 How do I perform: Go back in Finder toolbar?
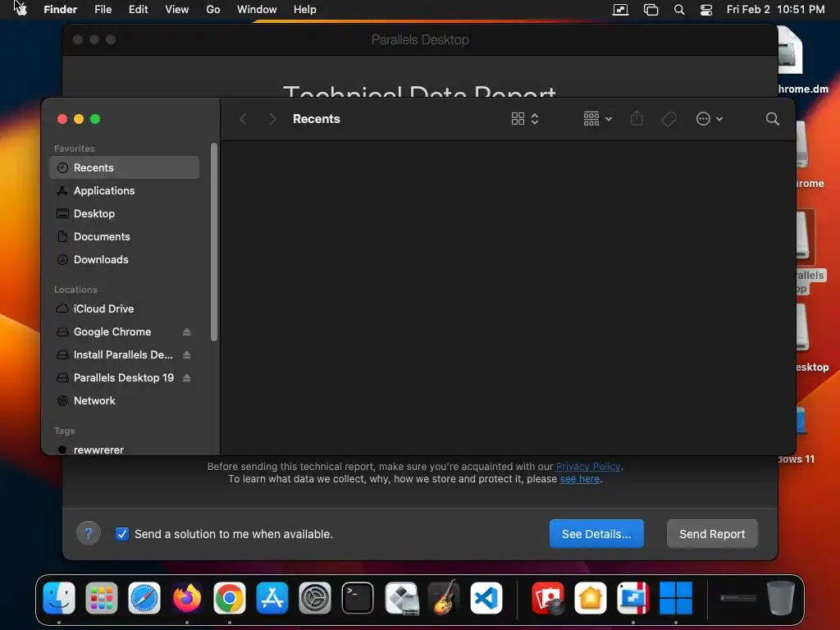(x=243, y=119)
